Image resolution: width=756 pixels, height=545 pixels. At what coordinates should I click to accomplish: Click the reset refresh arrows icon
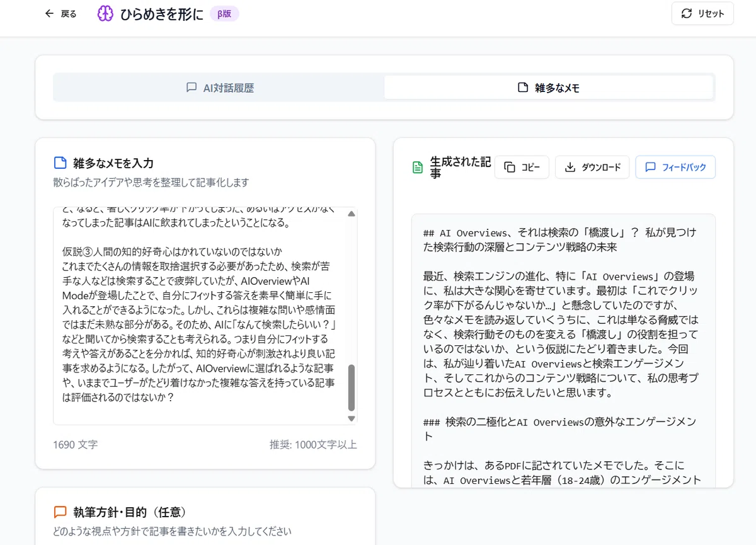coord(687,13)
